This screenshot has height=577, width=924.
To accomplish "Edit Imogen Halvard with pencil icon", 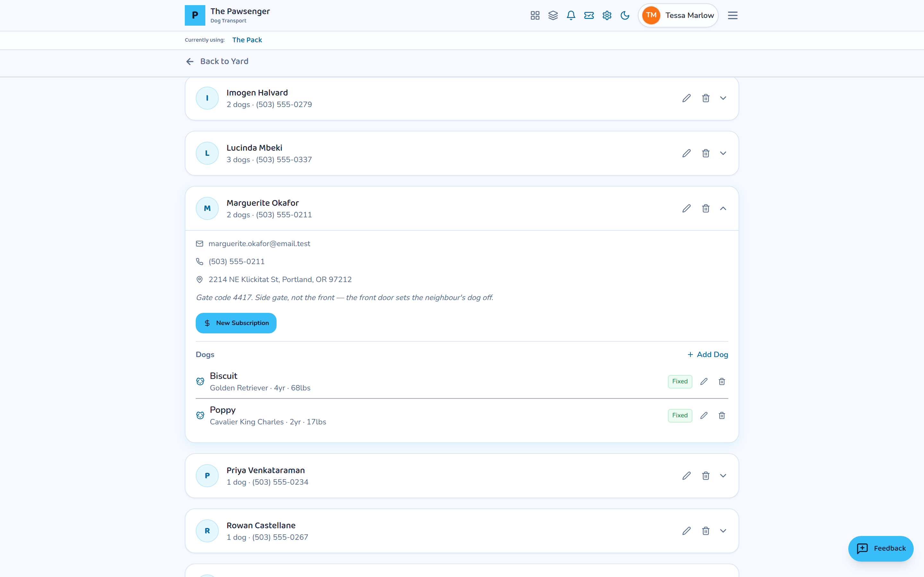I will tap(687, 98).
